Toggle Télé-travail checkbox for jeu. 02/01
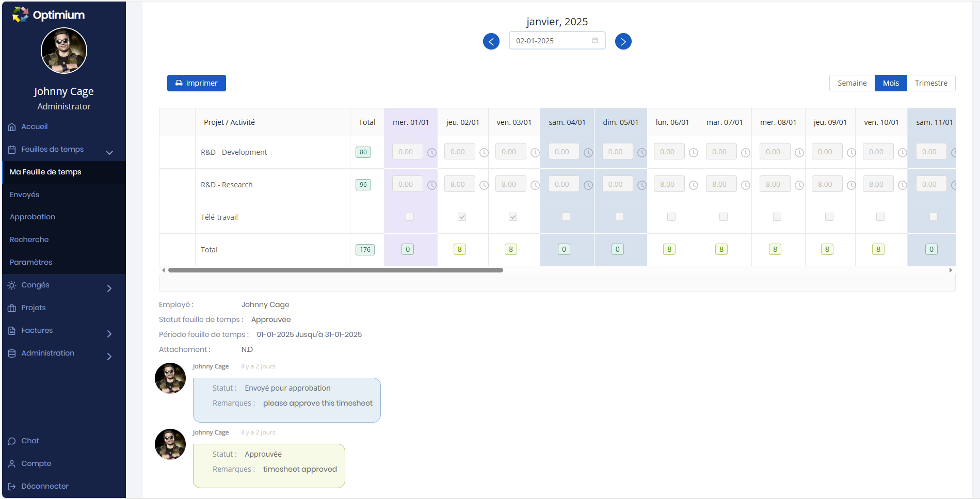This screenshot has width=980, height=499. click(462, 217)
